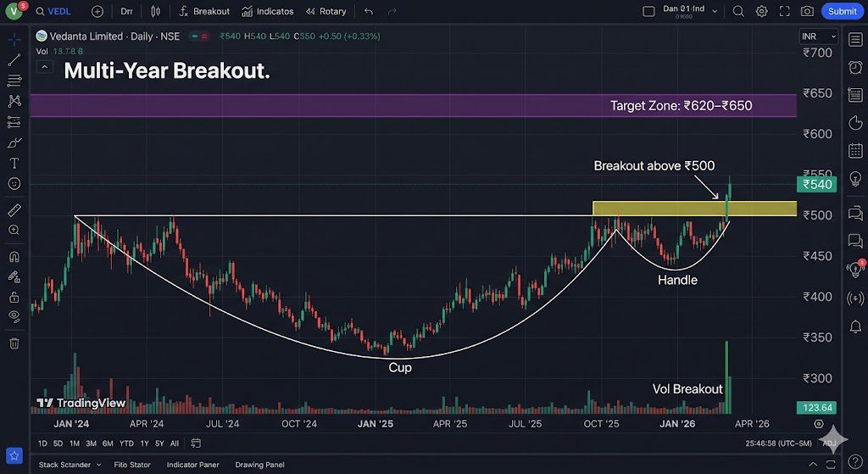This screenshot has height=474, width=868.
Task: Open the ideas stream with red badge
Action: coord(855,269)
